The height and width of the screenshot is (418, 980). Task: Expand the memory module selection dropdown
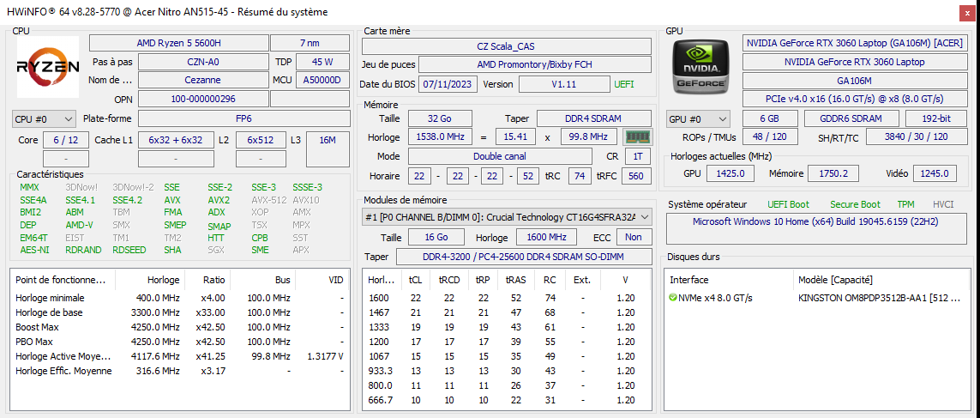(507, 217)
